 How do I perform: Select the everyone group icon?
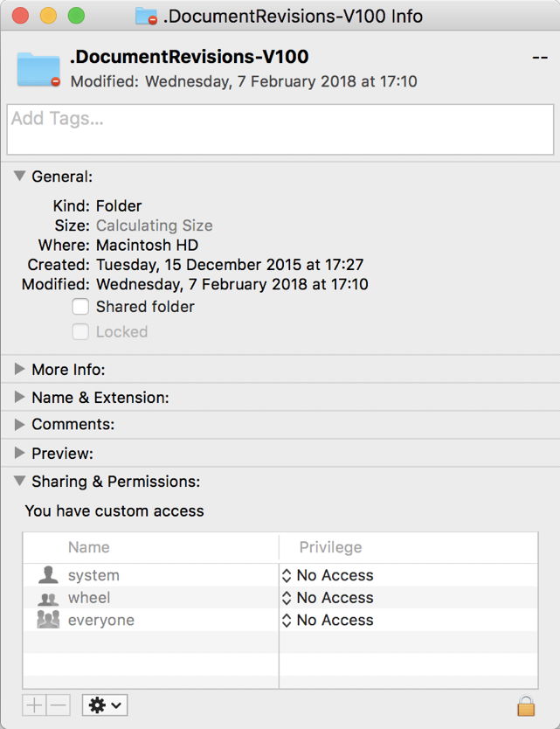click(49, 620)
